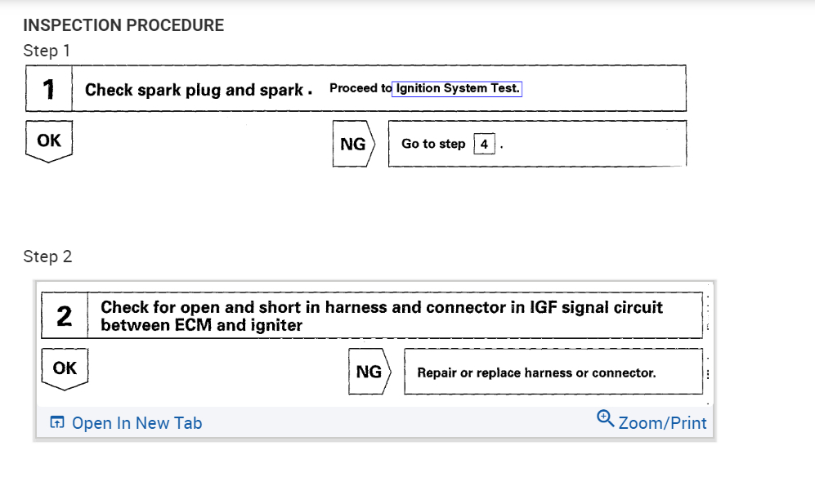Click the Open In New Tab icon

coord(56,423)
